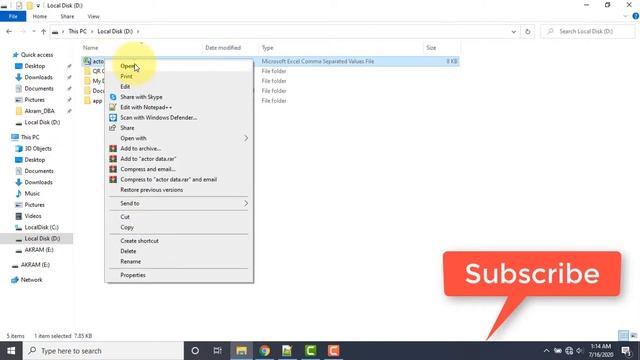Open the Action Center notification icon
The height and width of the screenshot is (360, 640).
(x=627, y=351)
